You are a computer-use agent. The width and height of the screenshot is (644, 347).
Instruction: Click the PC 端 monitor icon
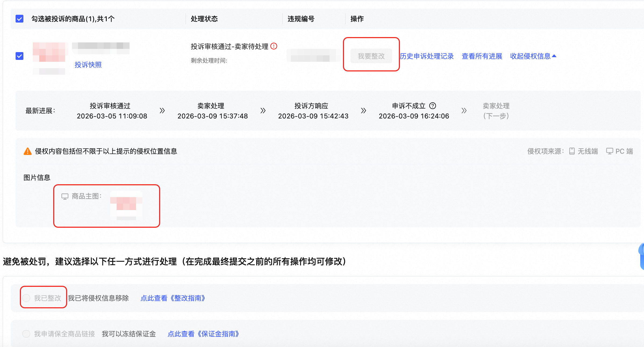610,151
